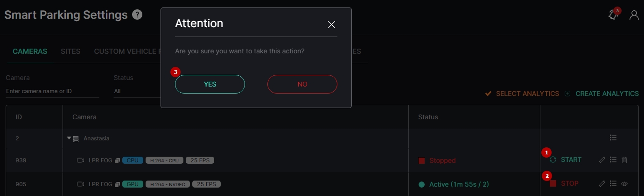Confirm the action with Yes

[x=210, y=84]
